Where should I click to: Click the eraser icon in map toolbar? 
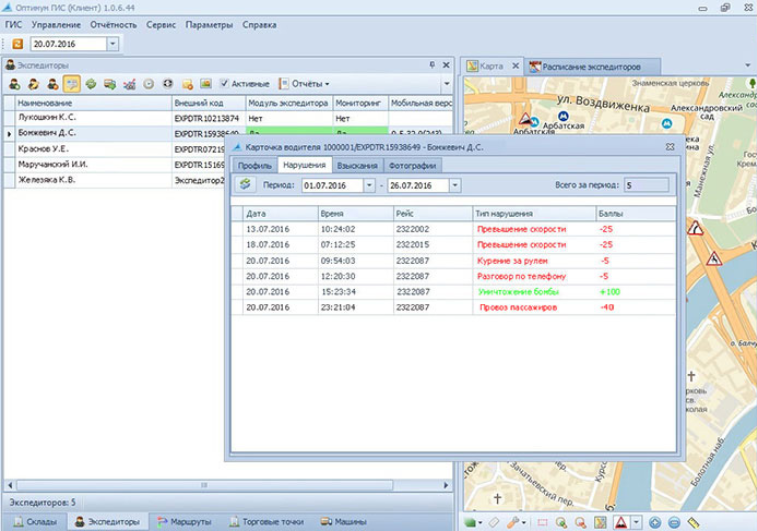(x=494, y=522)
